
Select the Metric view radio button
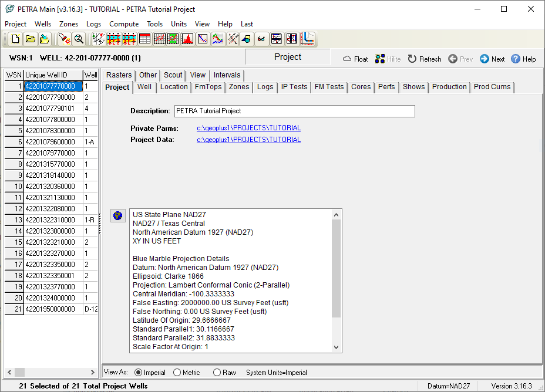(177, 373)
